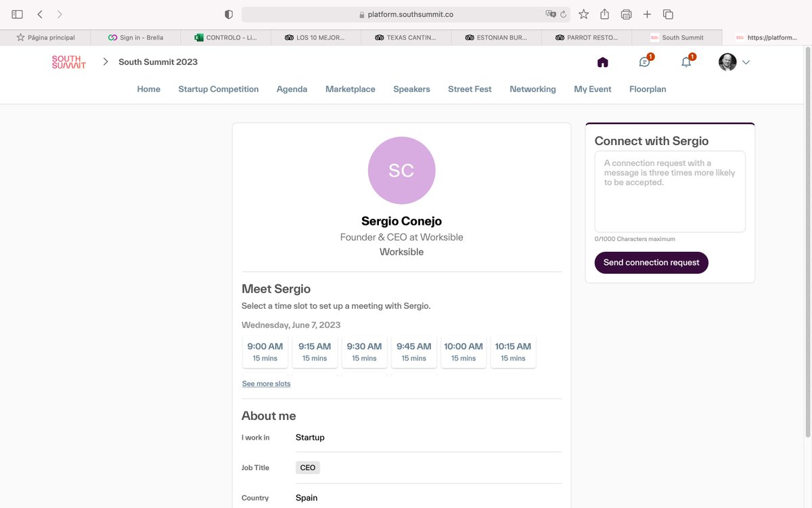Open the chat messages icon
The image size is (812, 508).
tap(645, 62)
